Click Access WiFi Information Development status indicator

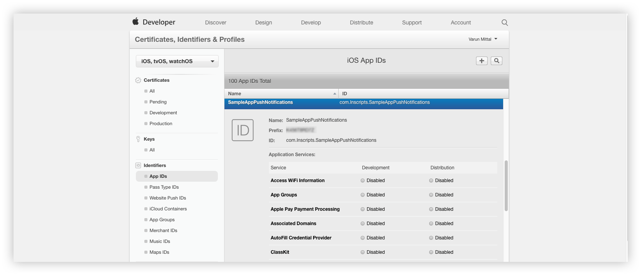[x=363, y=181]
